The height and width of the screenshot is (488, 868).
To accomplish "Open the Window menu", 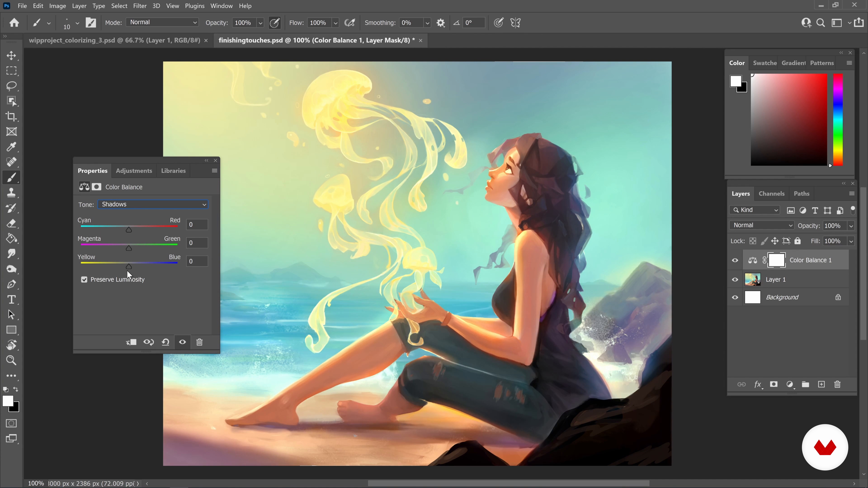I will 221,6.
